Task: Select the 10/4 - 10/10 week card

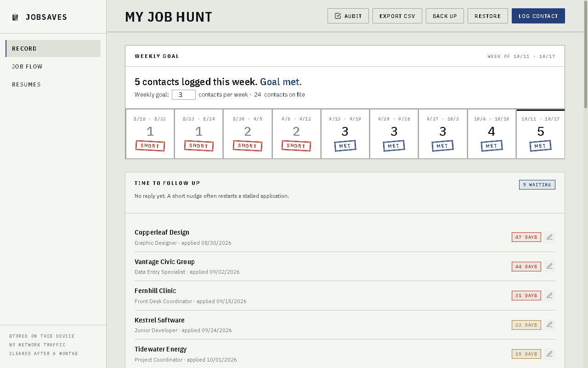Action: click(x=492, y=134)
